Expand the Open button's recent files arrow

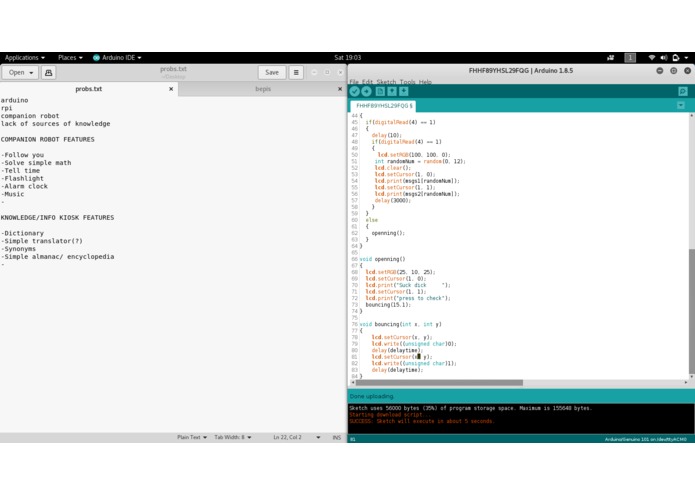[31, 73]
